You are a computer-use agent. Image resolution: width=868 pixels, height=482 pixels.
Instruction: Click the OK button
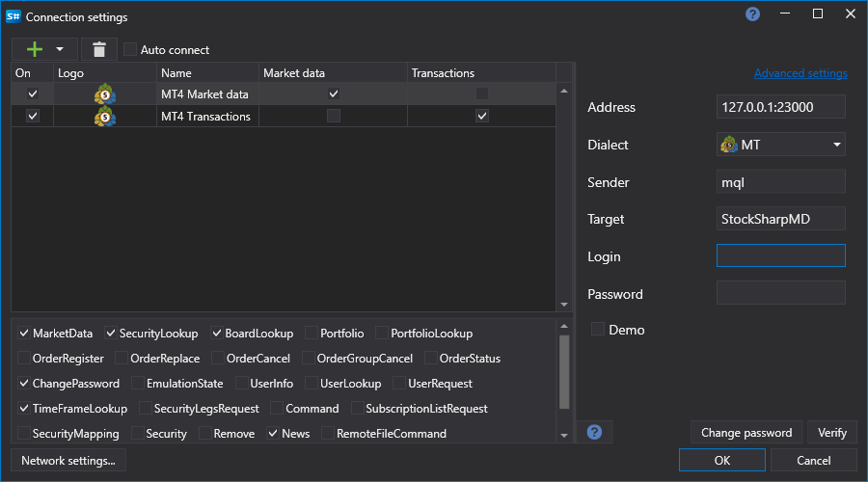(721, 461)
